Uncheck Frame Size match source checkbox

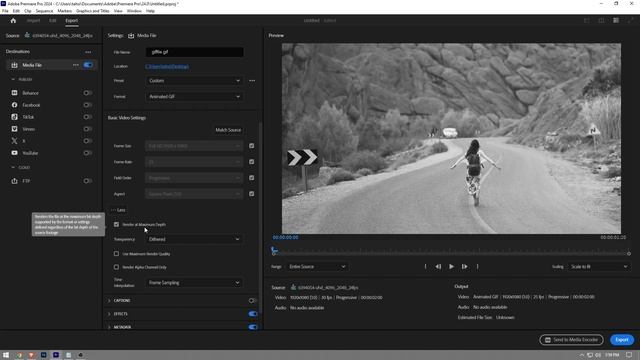(x=251, y=146)
